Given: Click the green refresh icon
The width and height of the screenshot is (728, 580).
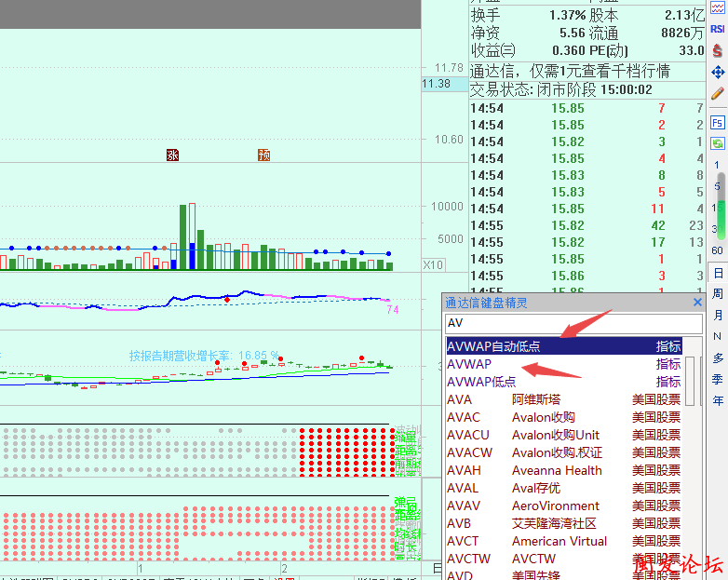Looking at the screenshot, I should click(x=718, y=143).
